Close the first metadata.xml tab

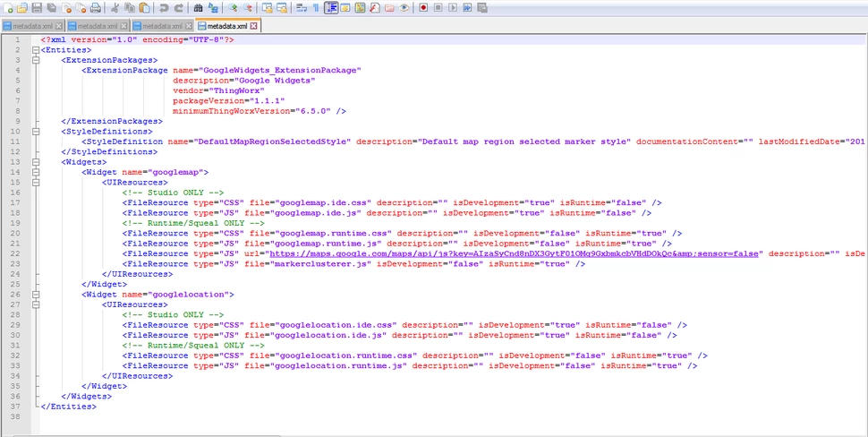(59, 26)
